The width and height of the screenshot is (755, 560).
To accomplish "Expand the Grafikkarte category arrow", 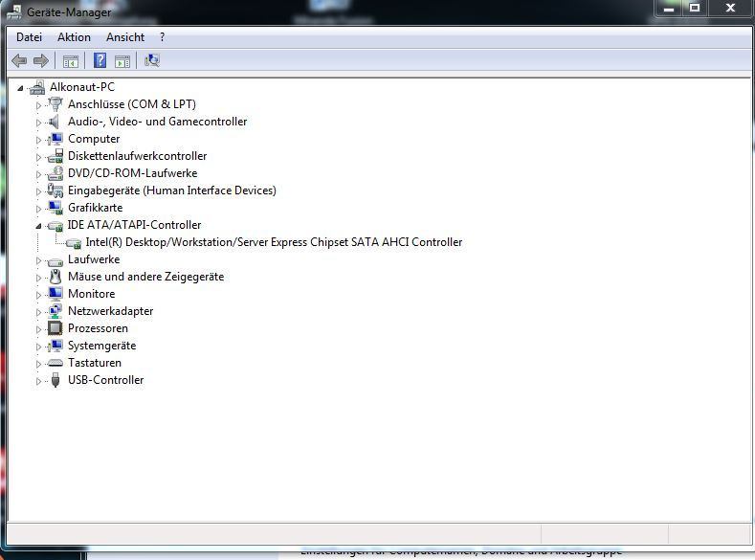I will [x=38, y=209].
